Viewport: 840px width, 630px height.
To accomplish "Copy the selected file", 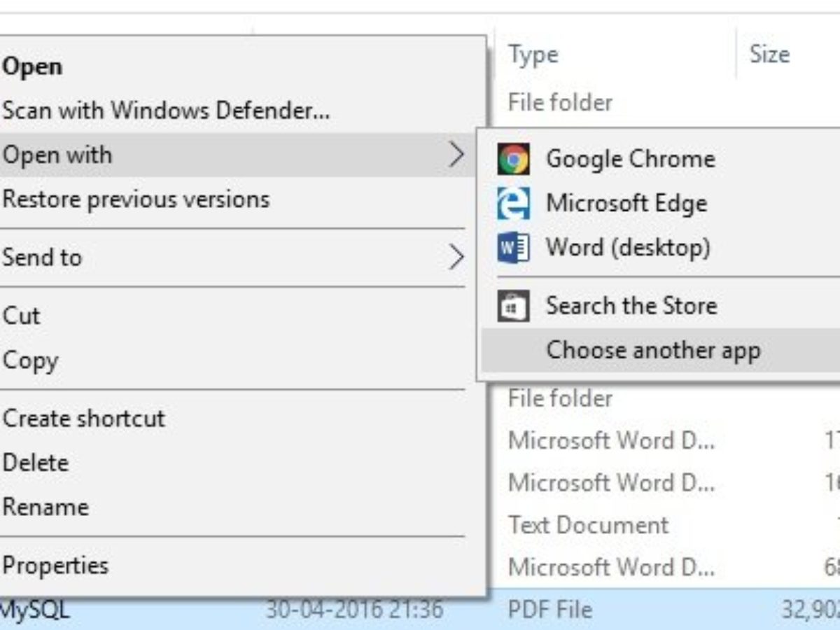I will 30,360.
